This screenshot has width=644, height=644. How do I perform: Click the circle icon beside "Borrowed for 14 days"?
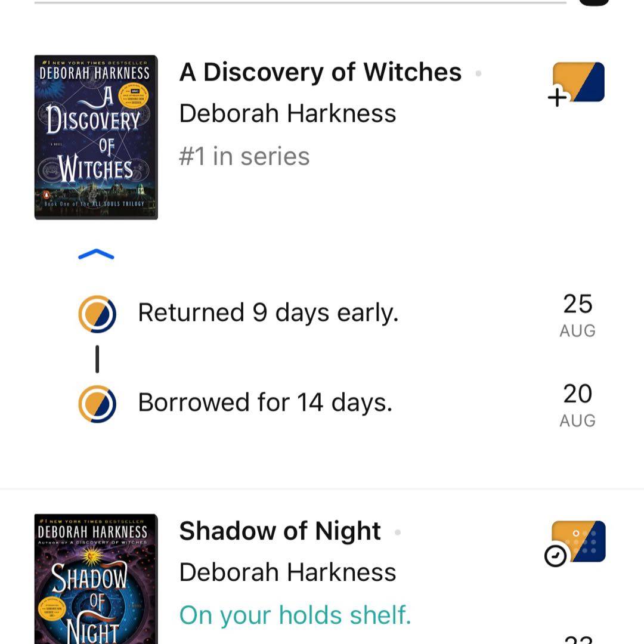pos(97,404)
